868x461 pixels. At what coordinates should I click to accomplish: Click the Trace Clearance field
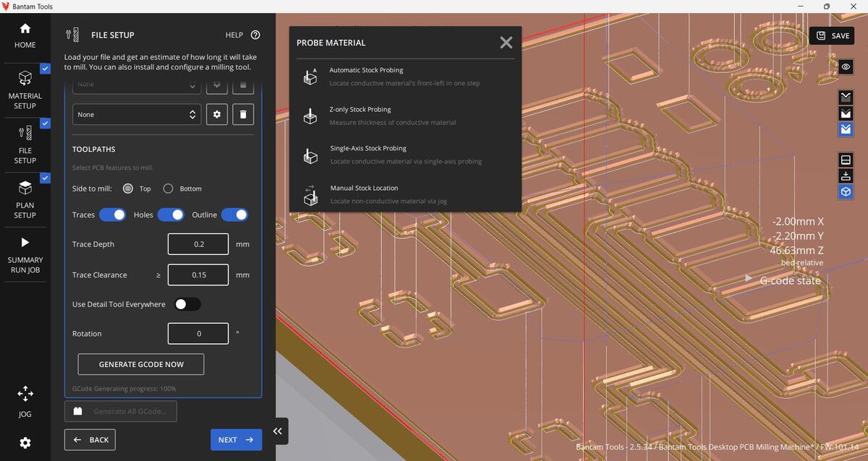(198, 275)
